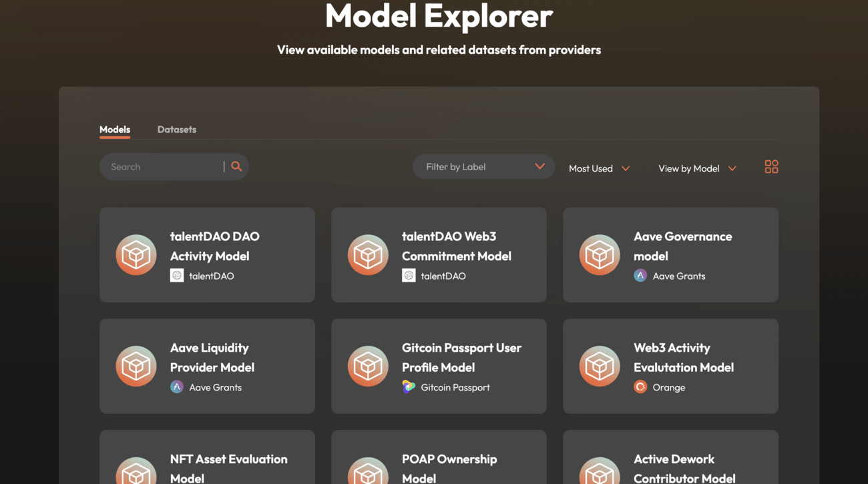This screenshot has width=868, height=484.
Task: Click the cube icon on Web3 Activity Evalutation Model
Action: 600,367
